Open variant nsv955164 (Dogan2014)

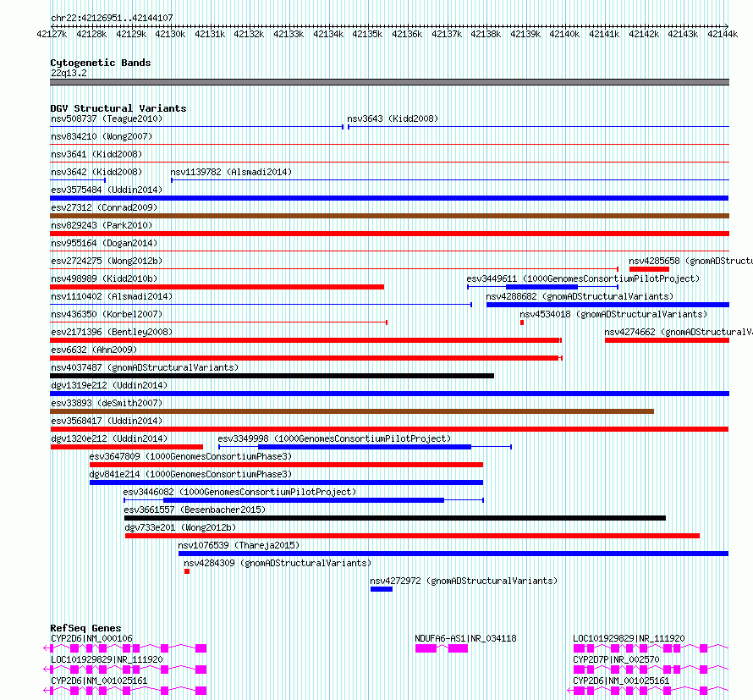click(104, 243)
